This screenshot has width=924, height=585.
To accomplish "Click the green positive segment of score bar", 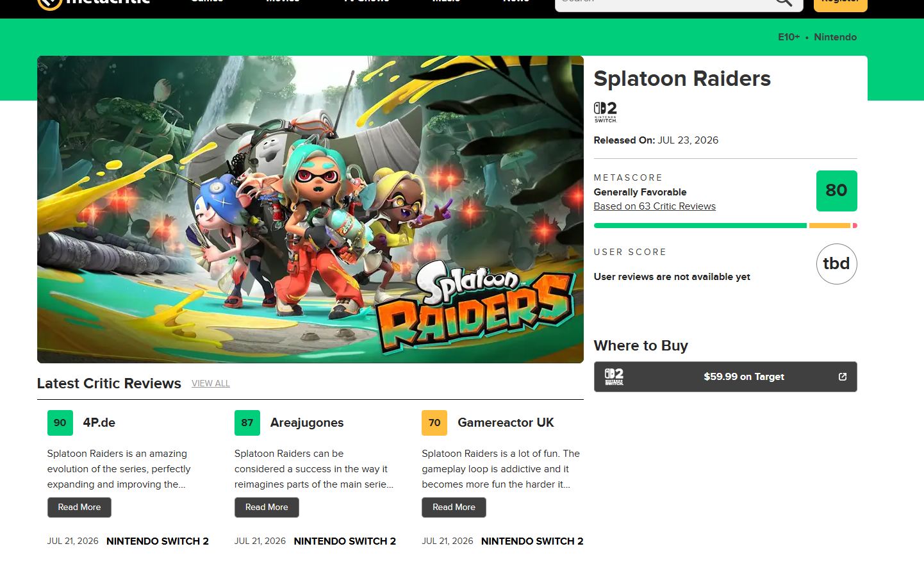I will coord(700,226).
